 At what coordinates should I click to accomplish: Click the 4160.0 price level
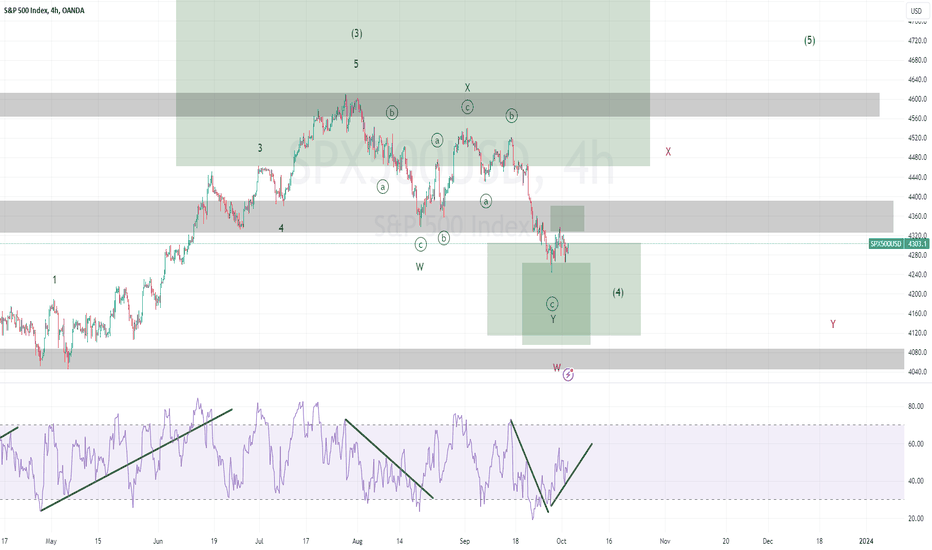[x=917, y=313]
